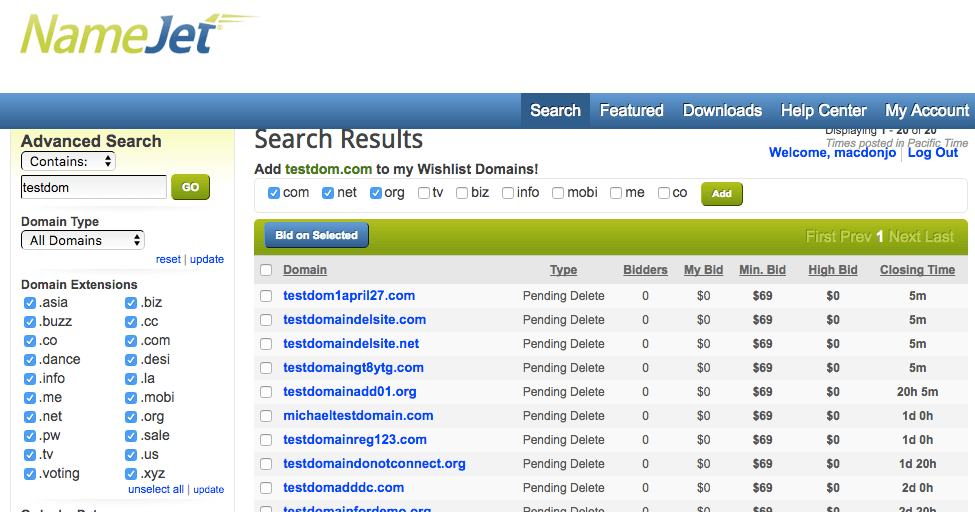
Task: Click Bid on Selected button
Action: click(316, 235)
